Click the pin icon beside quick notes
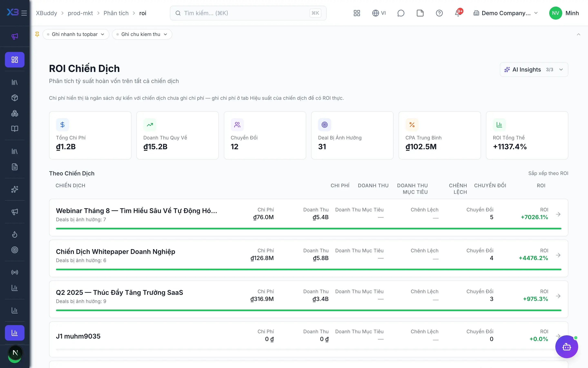 coord(37,34)
